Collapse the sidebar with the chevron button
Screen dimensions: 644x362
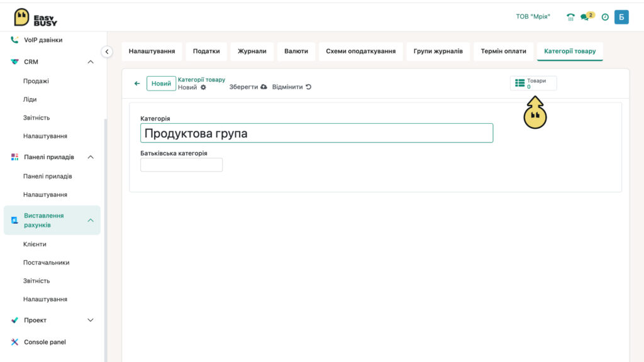point(107,52)
